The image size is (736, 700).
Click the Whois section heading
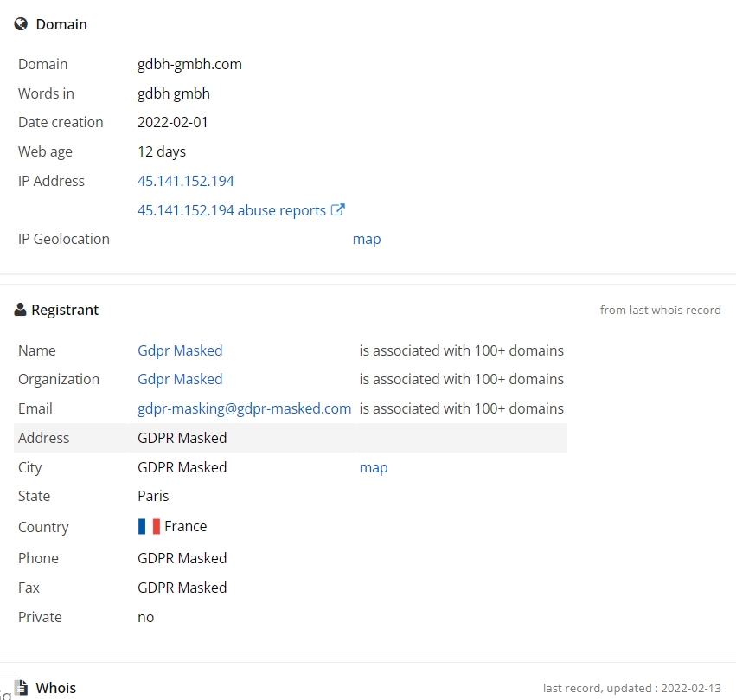(56, 688)
